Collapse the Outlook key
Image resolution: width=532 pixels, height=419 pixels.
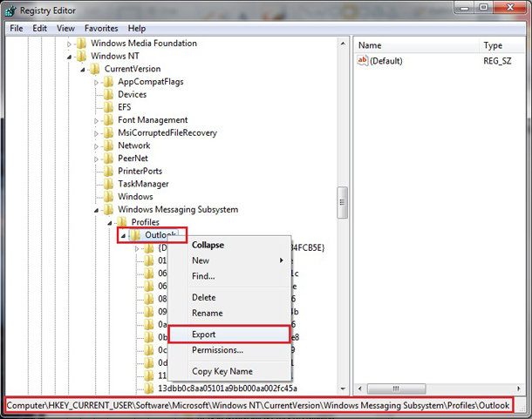(123, 235)
